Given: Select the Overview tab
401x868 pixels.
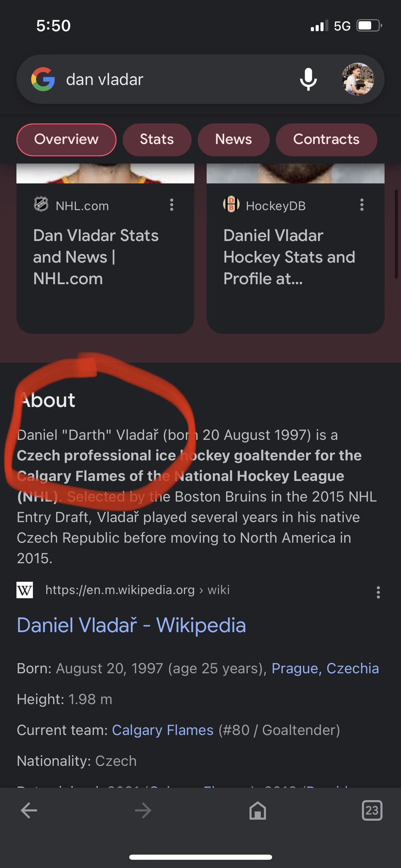Looking at the screenshot, I should pyautogui.click(x=66, y=140).
